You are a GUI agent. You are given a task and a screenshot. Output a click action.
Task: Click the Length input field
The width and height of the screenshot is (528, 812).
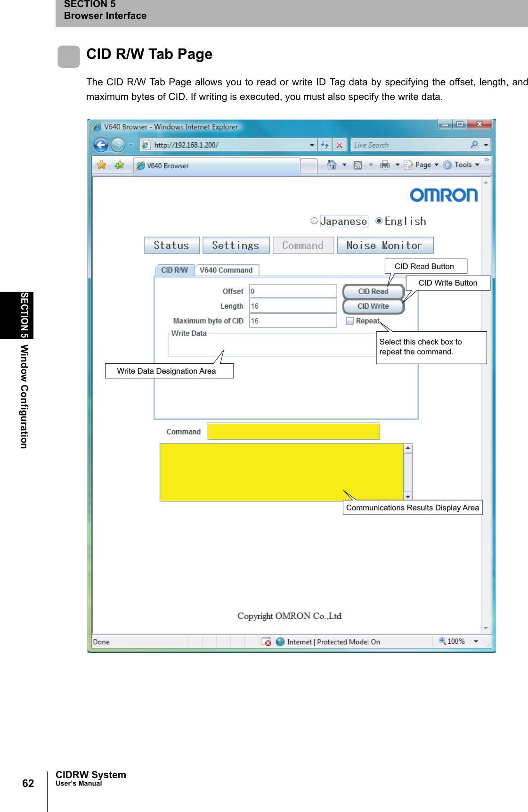point(293,306)
